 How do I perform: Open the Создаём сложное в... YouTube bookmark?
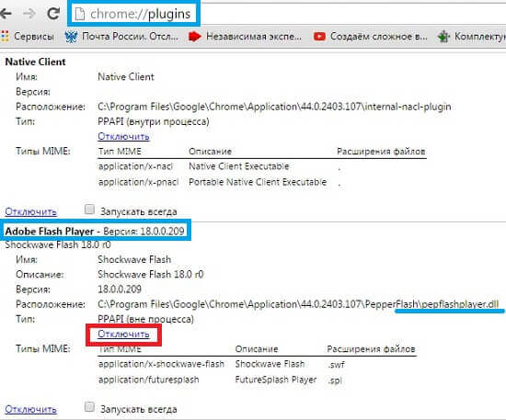click(x=370, y=36)
